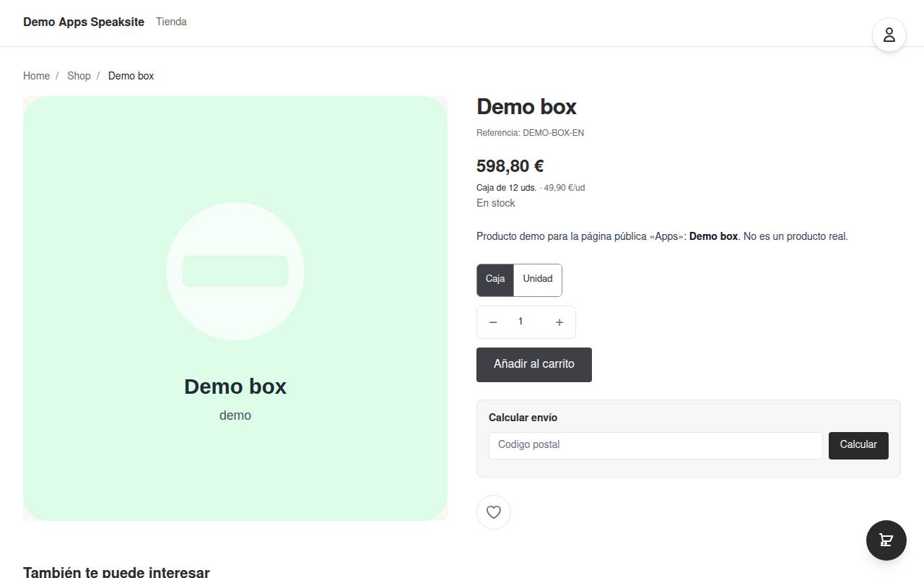Click the Shop breadcrumb link
924x578 pixels.
79,76
